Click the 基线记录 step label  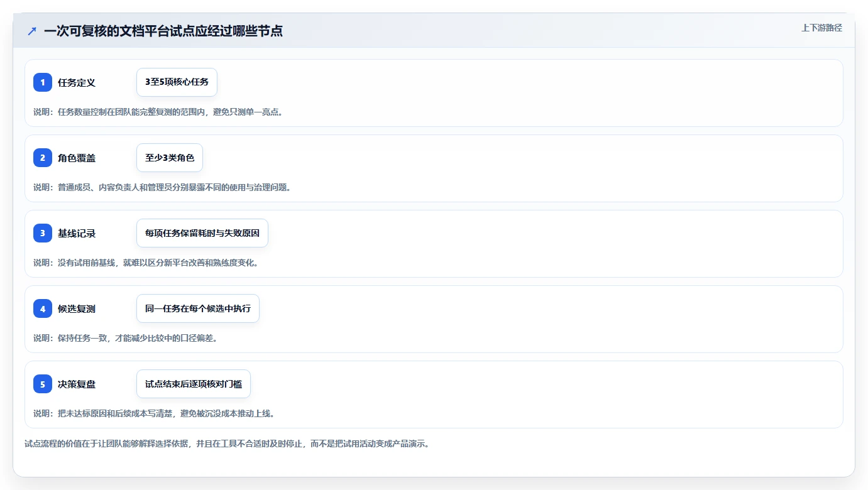[x=77, y=233]
